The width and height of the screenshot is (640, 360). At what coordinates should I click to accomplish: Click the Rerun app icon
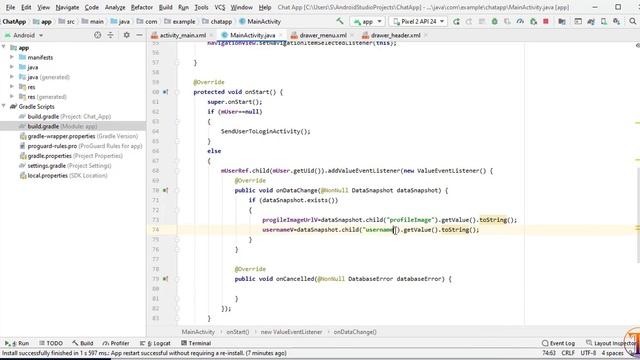pos(456,21)
